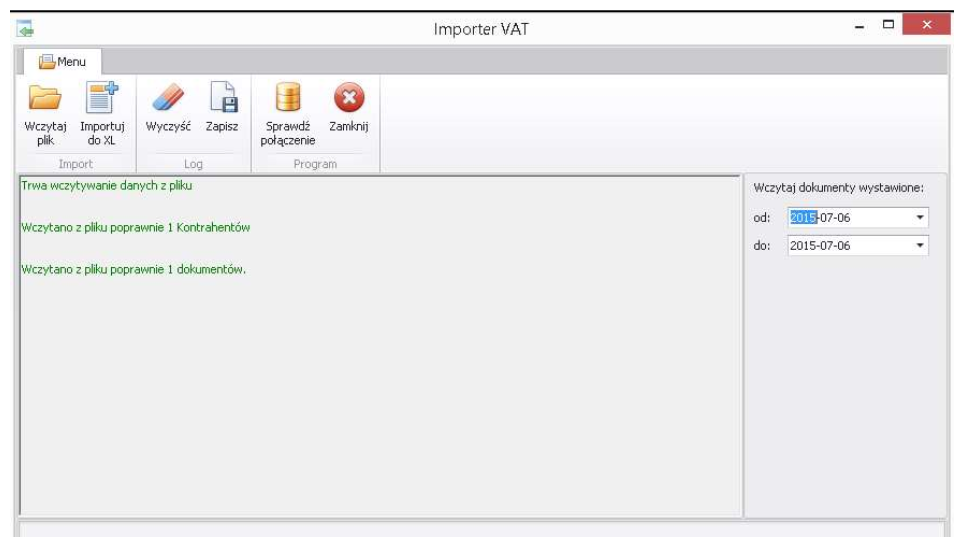The height and width of the screenshot is (542, 959).
Task: Click the 'Importer VAT' window title
Action: pos(481,29)
